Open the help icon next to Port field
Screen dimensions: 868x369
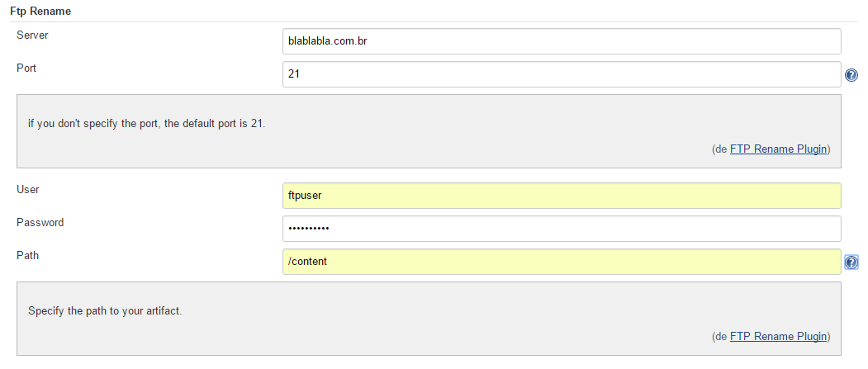(851, 74)
